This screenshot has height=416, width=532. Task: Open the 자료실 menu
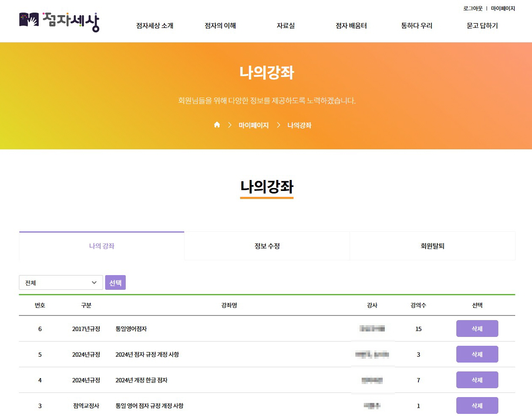pos(286,26)
